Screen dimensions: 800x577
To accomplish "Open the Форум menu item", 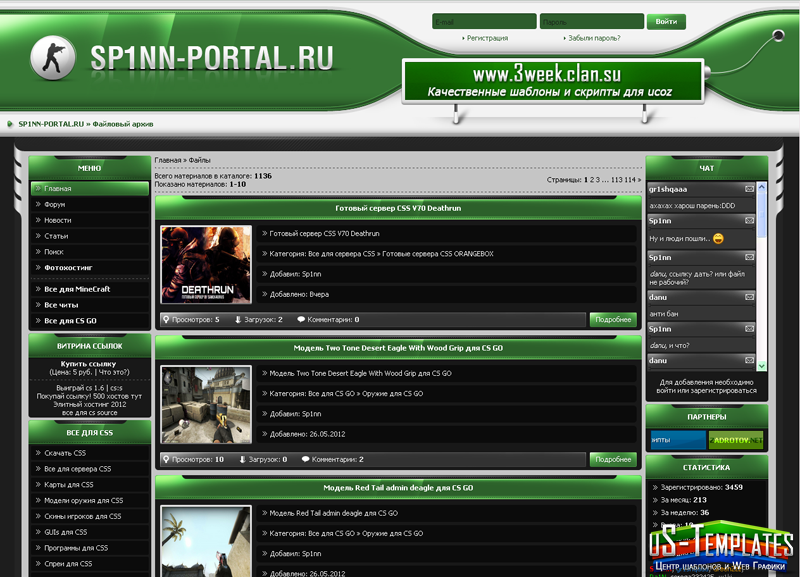I will (x=90, y=204).
